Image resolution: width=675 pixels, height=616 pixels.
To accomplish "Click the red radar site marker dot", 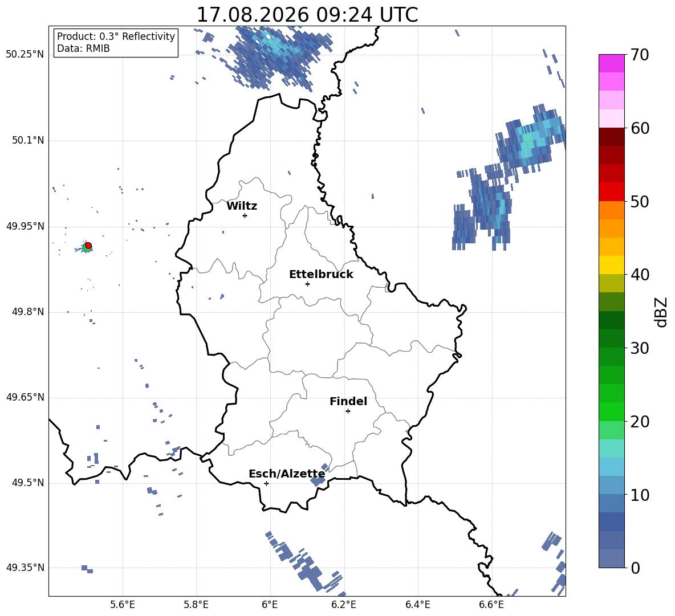I will (x=88, y=246).
